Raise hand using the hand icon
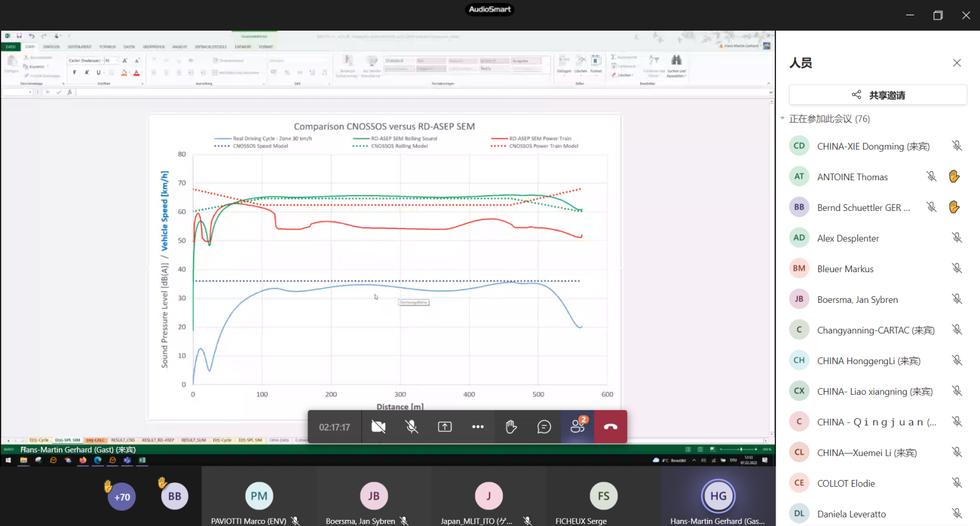 coord(511,427)
